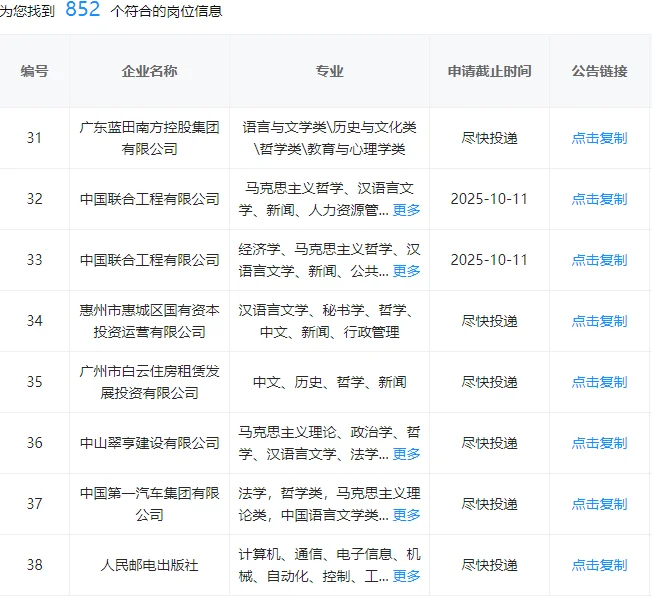Image resolution: width=652 pixels, height=596 pixels.
Task: Click 尽快投递 in row 31
Action: coord(489,138)
